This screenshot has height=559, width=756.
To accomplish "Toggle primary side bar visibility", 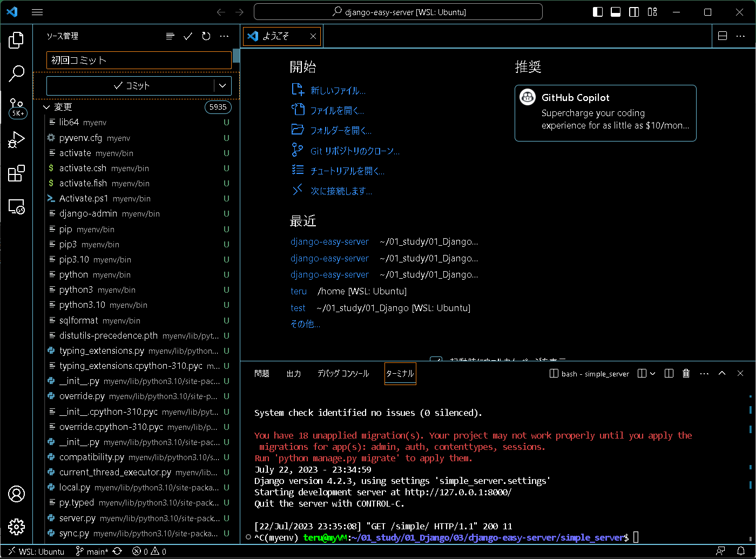I will [x=598, y=12].
